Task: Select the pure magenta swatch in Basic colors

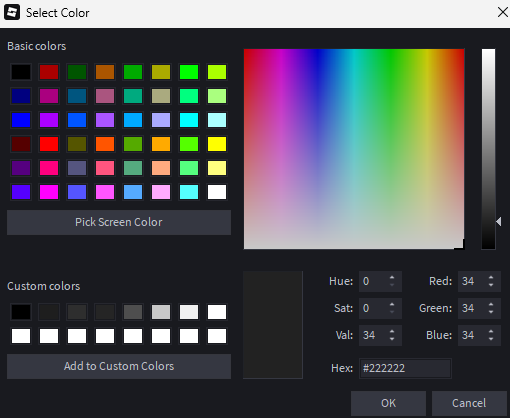Action: tap(49, 192)
